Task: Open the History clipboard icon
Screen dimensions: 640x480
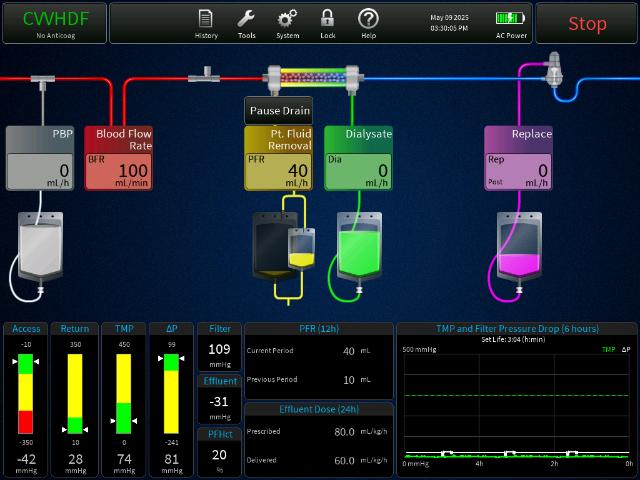Action: (x=206, y=22)
